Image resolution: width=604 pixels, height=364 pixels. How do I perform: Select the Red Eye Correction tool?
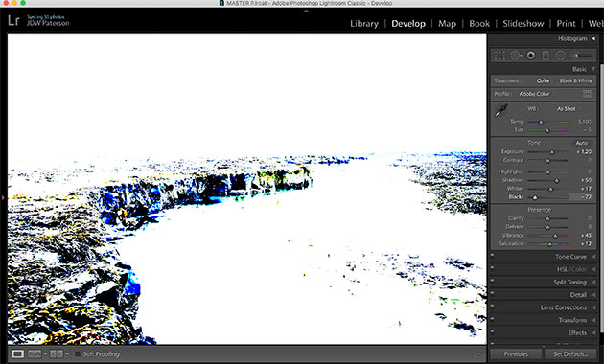(x=531, y=56)
